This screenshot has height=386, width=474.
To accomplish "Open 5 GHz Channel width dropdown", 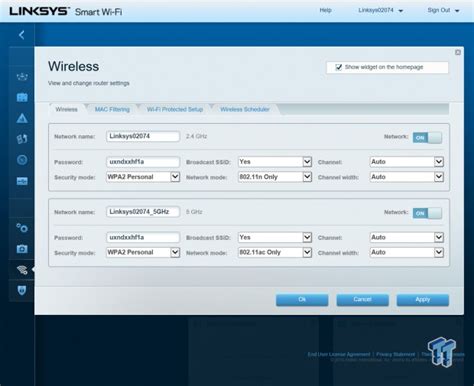I will pyautogui.click(x=407, y=252).
